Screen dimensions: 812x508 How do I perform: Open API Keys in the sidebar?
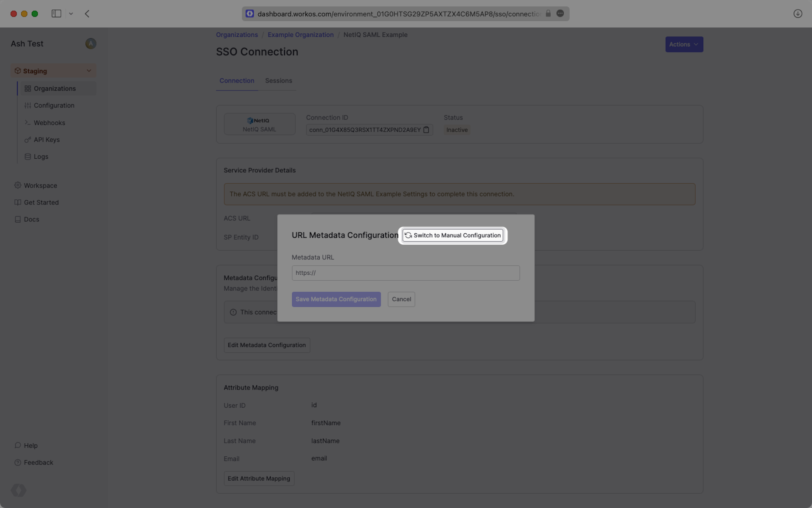[47, 140]
